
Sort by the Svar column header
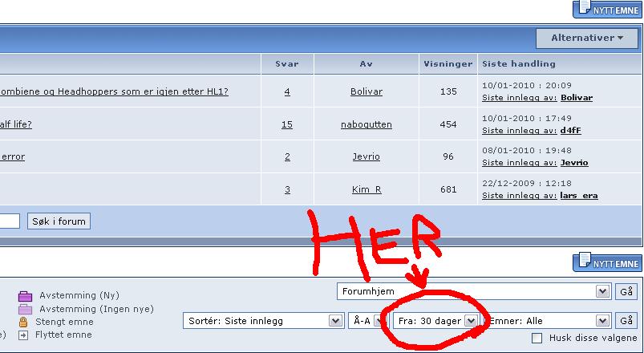(286, 63)
